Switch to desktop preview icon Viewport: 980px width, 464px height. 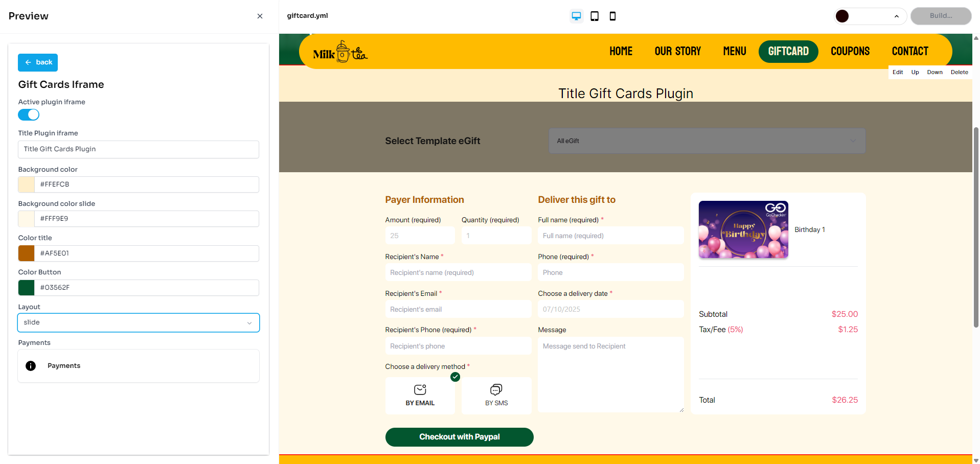576,16
